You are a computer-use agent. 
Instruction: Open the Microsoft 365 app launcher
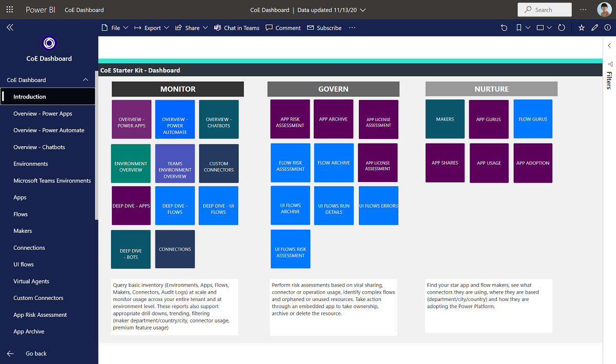9,9
